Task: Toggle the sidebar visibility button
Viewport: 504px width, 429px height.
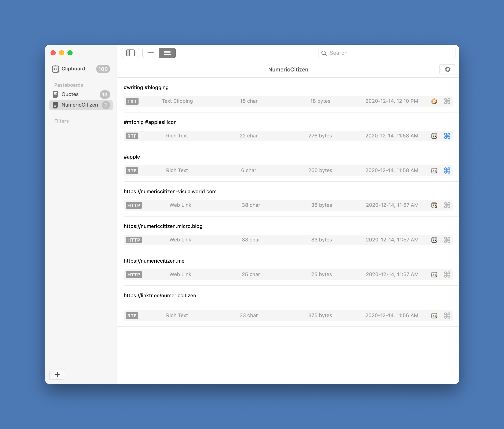Action: [130, 53]
